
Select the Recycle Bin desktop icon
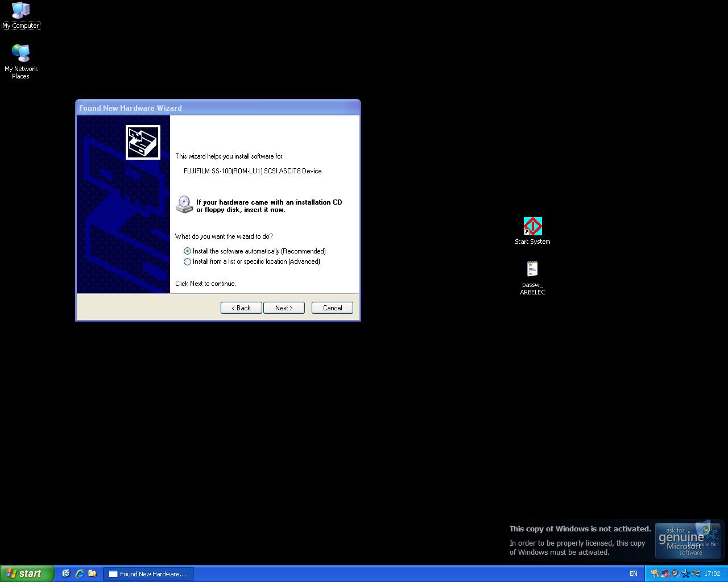705,534
